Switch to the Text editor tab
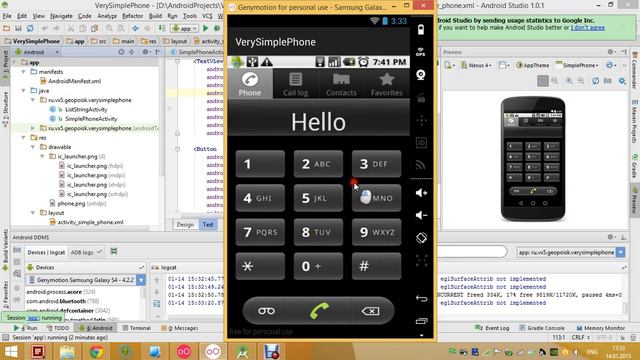This screenshot has width=640, height=360. (208, 224)
